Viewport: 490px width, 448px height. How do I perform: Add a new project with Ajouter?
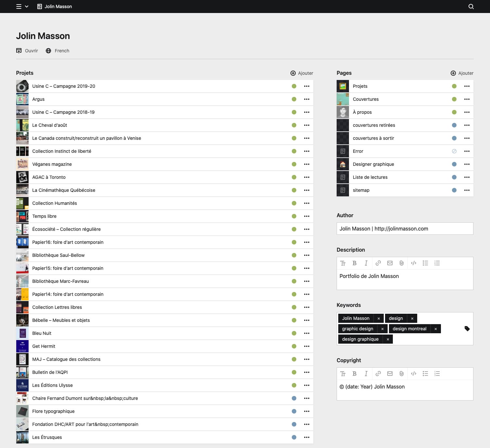(x=301, y=73)
